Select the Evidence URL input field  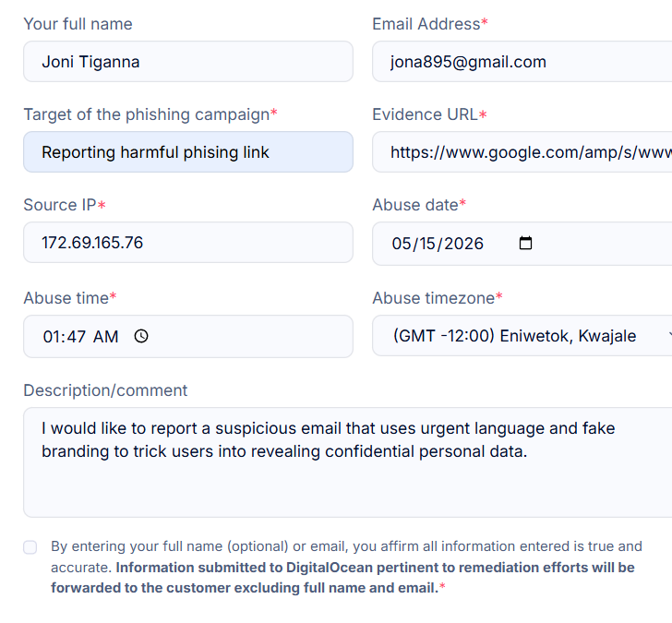(x=522, y=152)
